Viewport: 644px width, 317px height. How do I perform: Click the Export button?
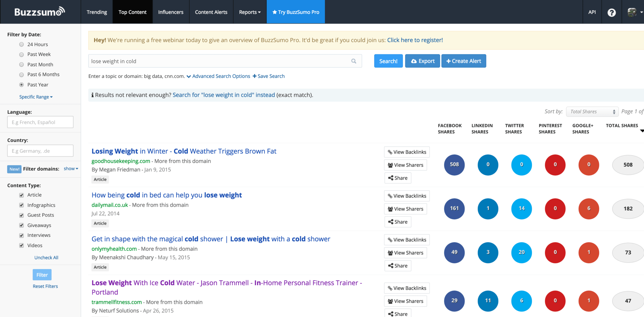pos(422,61)
